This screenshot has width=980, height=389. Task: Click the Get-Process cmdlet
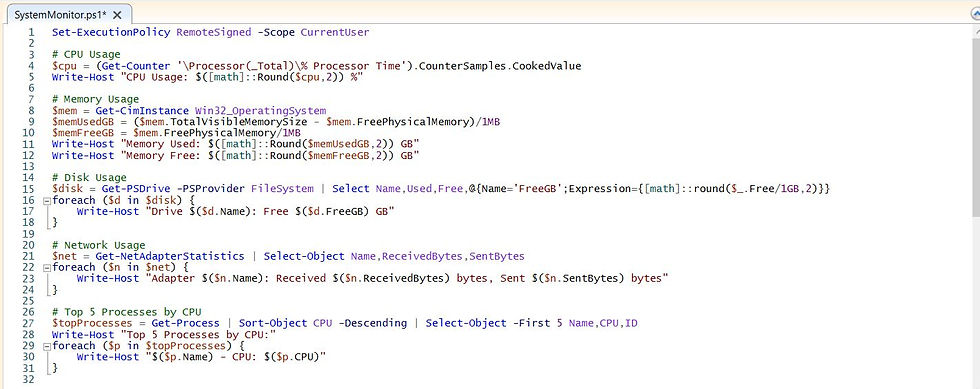[x=186, y=323]
